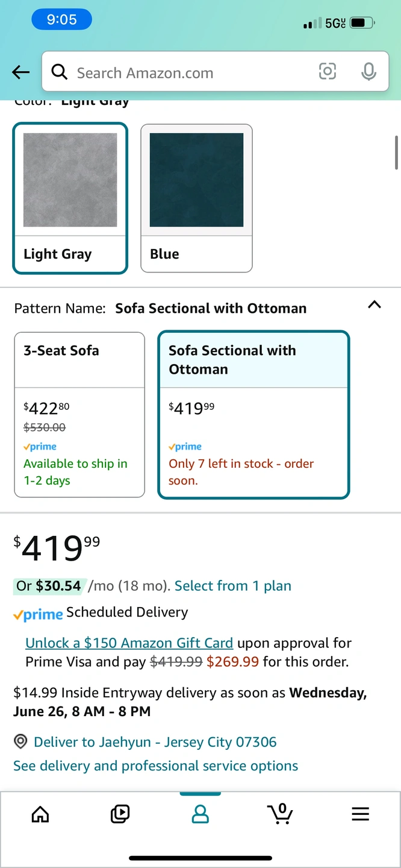Choose Sofa Sectional with Ottoman option
Image resolution: width=401 pixels, height=868 pixels.
coord(253,415)
